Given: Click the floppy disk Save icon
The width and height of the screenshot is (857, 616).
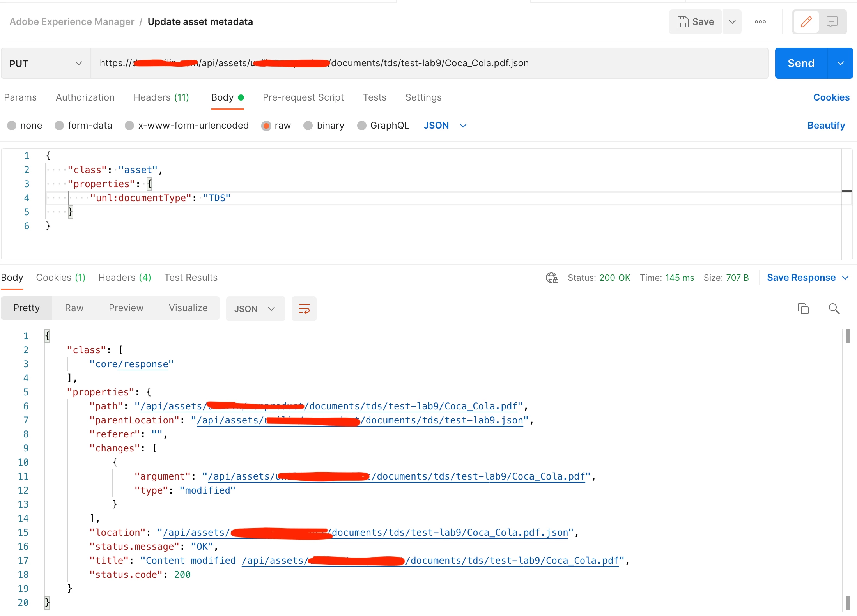Looking at the screenshot, I should click(x=683, y=22).
